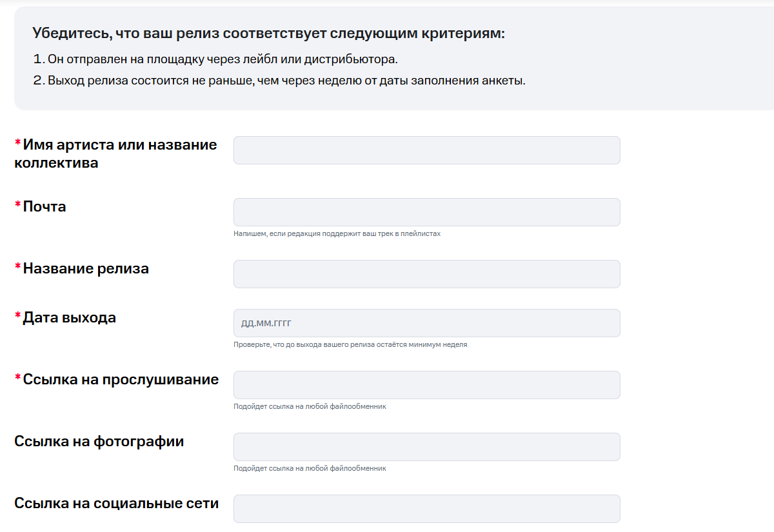This screenshot has height=532, width=774.
Task: Click the Ссылка на прослушивание input field
Action: [426, 385]
